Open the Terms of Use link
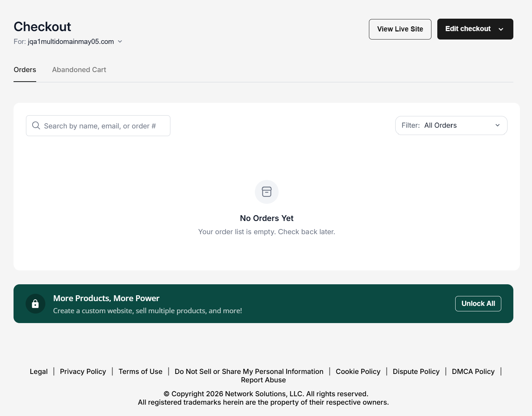This screenshot has width=532, height=416. (140, 372)
